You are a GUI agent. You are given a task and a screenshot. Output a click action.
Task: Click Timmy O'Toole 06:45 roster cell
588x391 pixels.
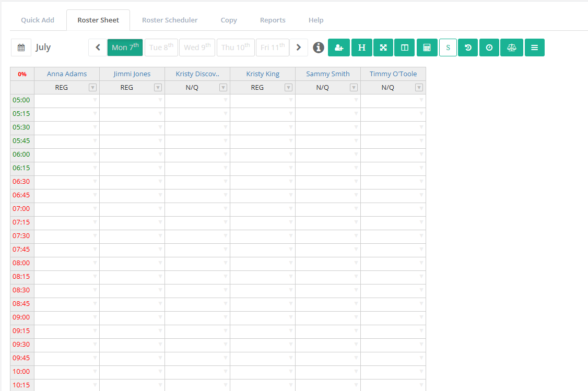[x=393, y=195]
